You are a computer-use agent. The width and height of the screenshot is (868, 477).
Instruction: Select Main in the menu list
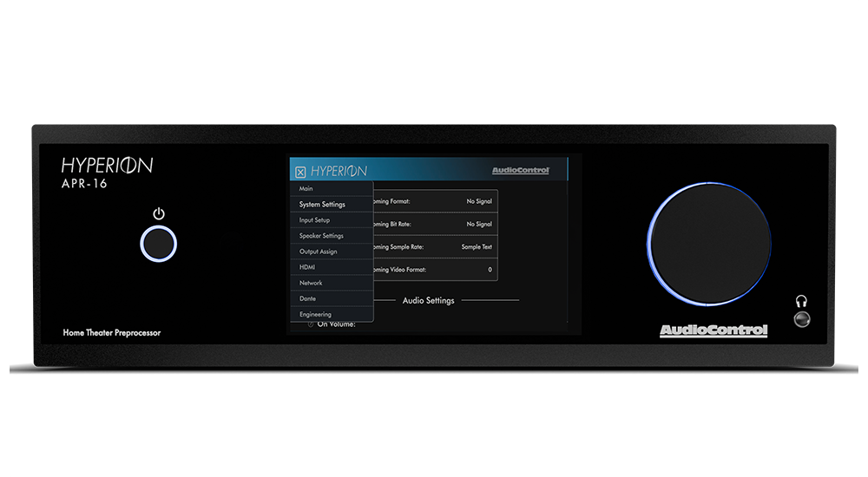[332, 189]
